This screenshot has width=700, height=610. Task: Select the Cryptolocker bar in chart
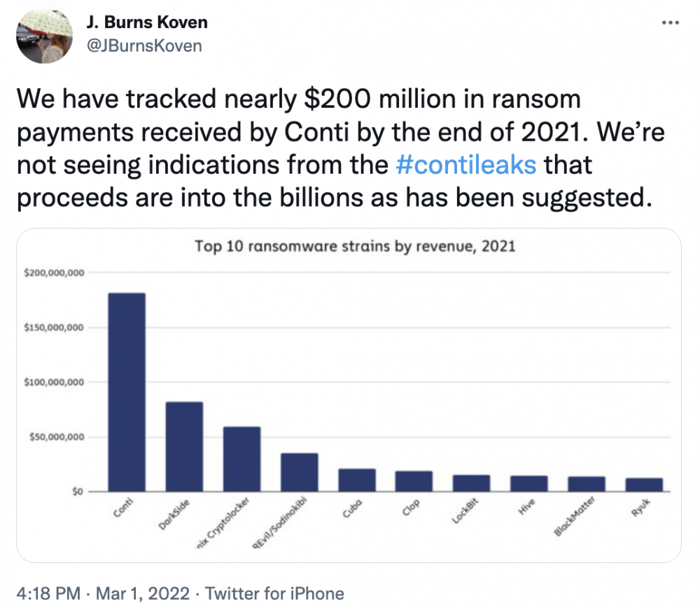point(242,459)
